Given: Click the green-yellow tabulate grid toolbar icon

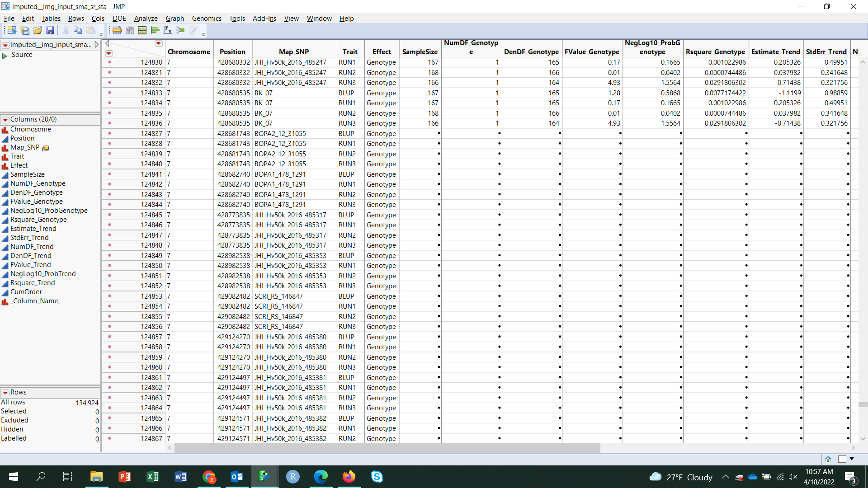Looking at the screenshot, I should 142,30.
